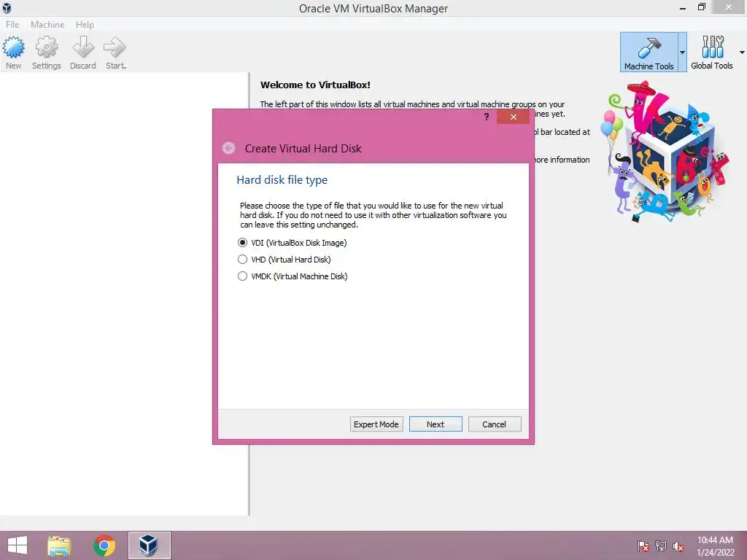Viewport: 747px width, 560px height.
Task: Open File Explorer from the taskbar
Action: tap(59, 545)
